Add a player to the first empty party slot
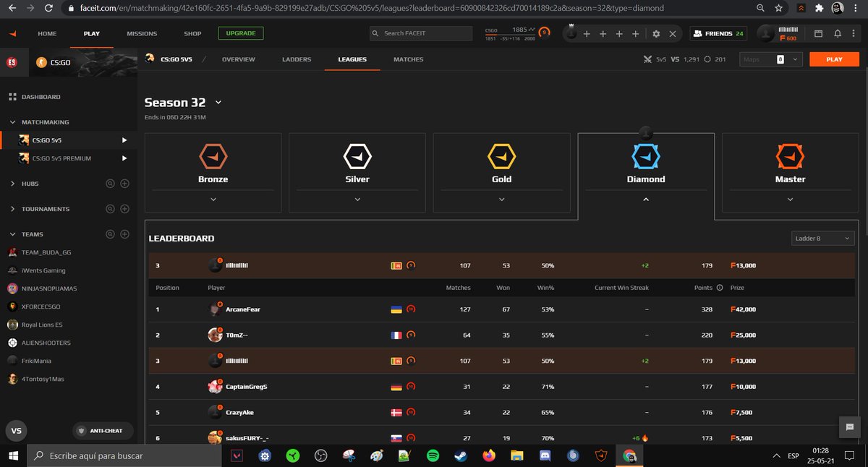This screenshot has width=868, height=467. click(x=587, y=34)
